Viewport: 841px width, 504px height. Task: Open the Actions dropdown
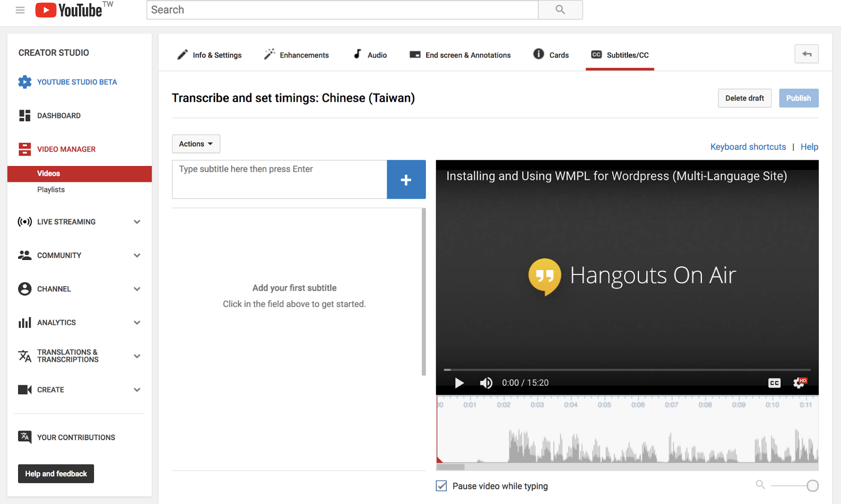(x=196, y=144)
